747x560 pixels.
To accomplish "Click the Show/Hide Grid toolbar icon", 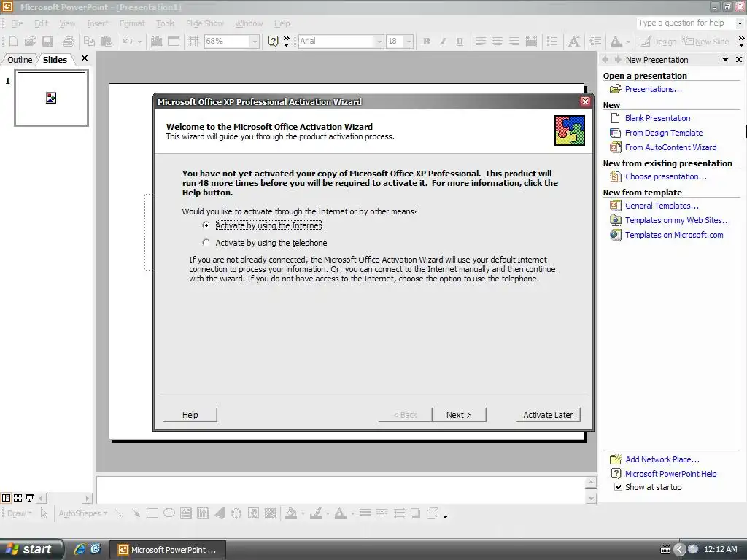I will point(193,42).
